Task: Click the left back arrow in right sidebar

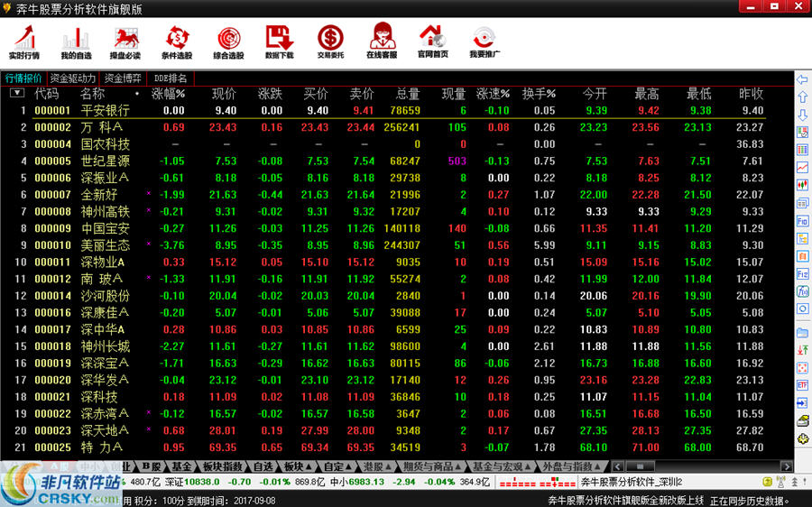Action: click(x=802, y=79)
